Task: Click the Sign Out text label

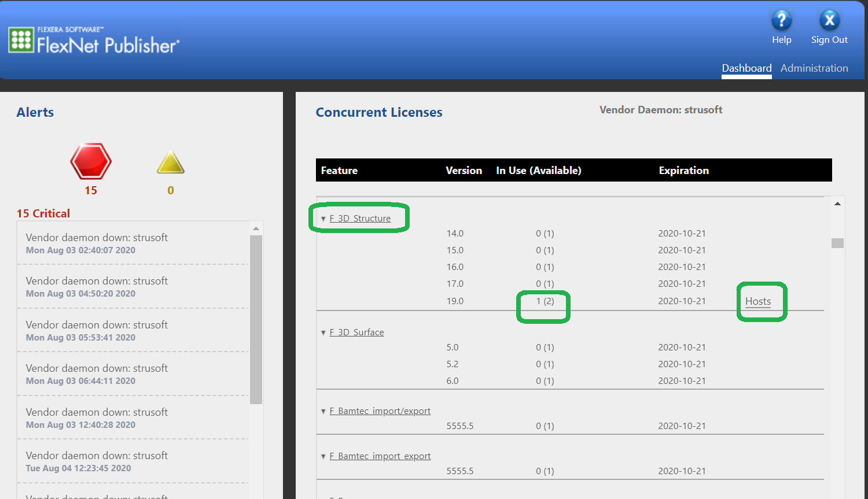Action: 829,40
